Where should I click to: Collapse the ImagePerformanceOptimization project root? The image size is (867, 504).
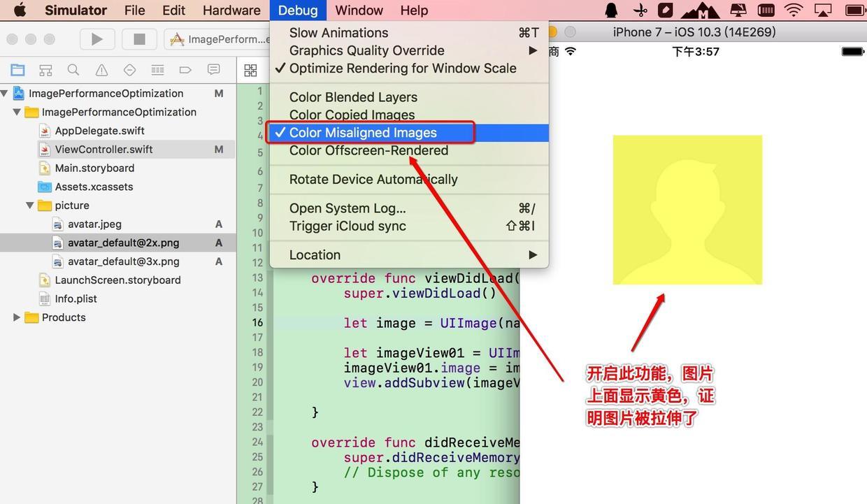(5, 93)
